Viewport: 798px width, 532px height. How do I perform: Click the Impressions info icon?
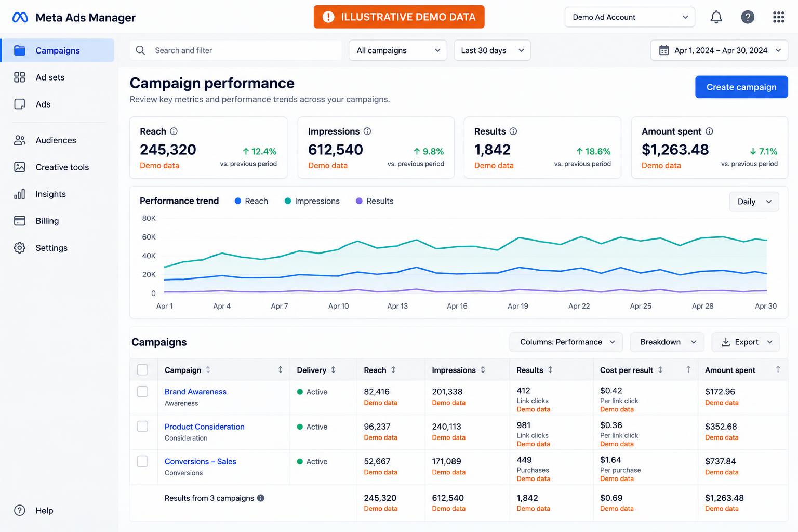point(367,131)
